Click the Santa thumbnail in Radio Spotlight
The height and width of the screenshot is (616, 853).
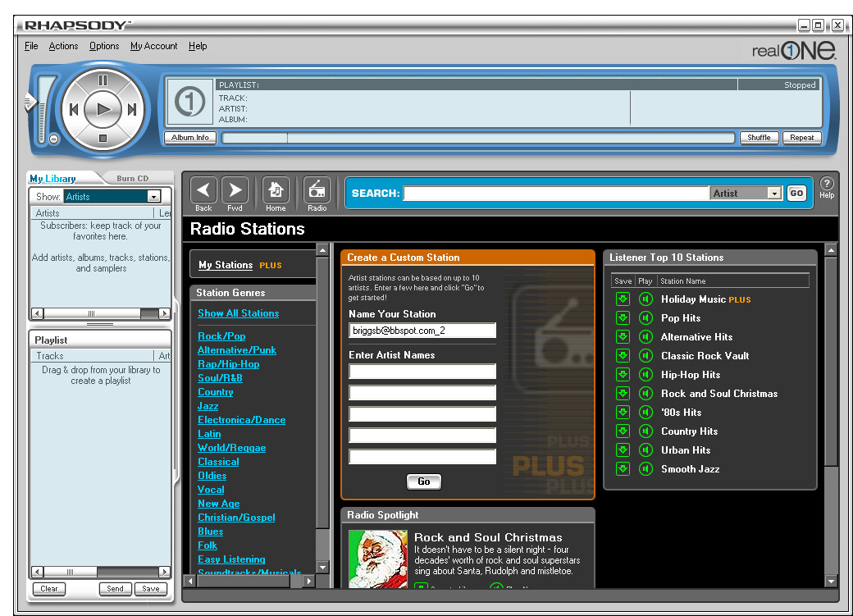[377, 559]
